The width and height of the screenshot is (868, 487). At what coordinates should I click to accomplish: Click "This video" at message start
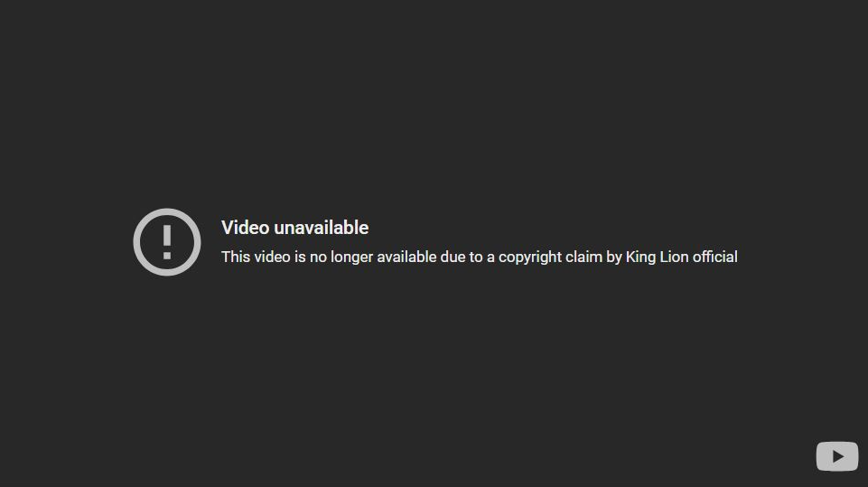coord(256,258)
